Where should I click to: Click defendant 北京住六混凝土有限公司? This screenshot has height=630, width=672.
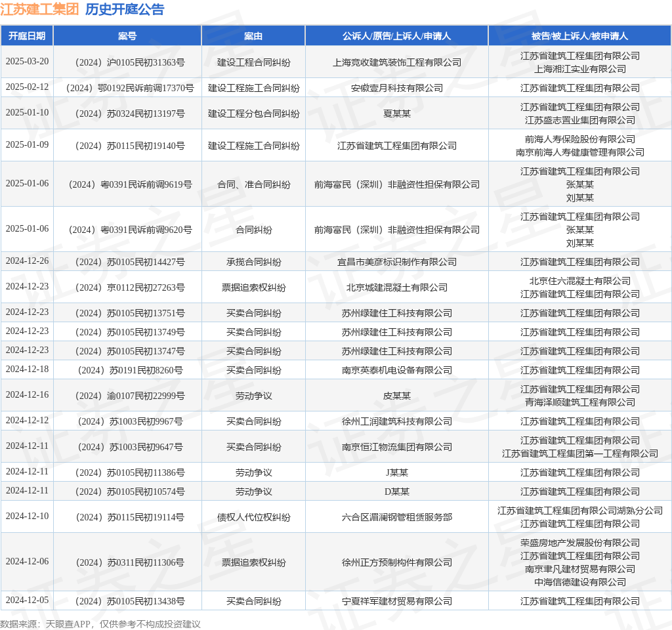pos(580,281)
